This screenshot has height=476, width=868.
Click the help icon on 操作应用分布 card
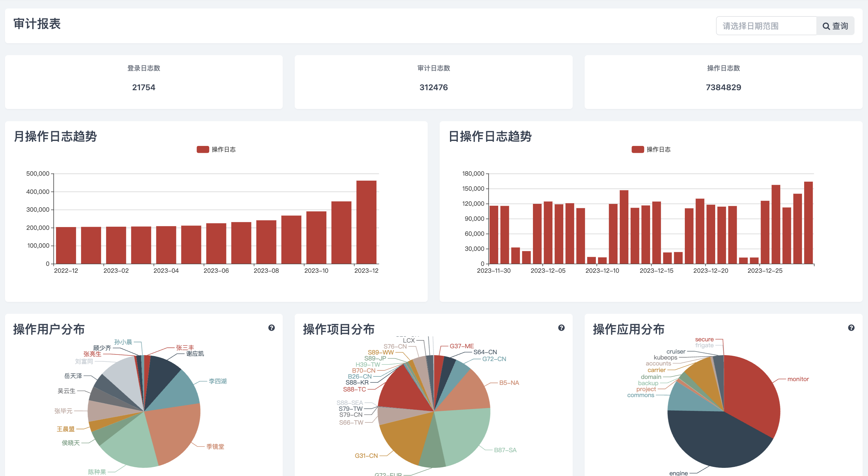851,328
